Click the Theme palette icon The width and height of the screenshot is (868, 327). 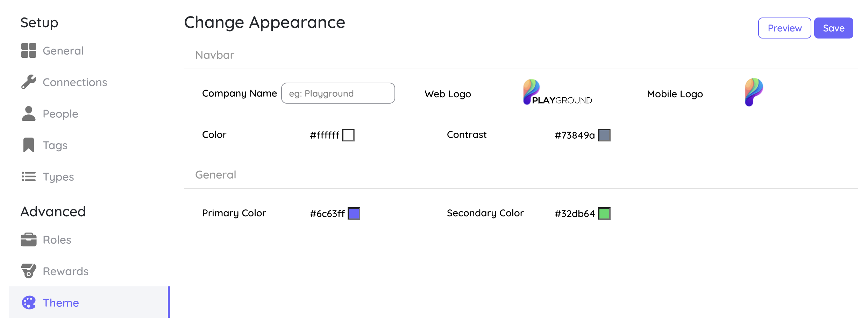(x=28, y=302)
